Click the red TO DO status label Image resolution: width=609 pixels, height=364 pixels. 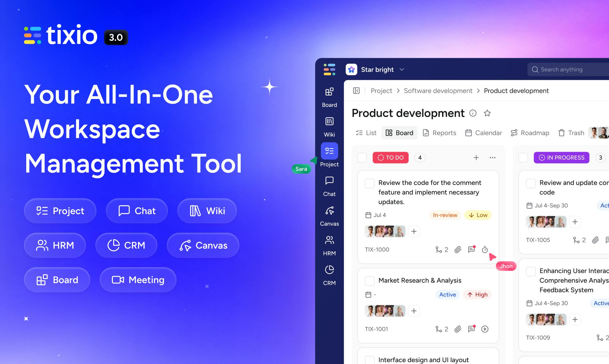coord(391,157)
